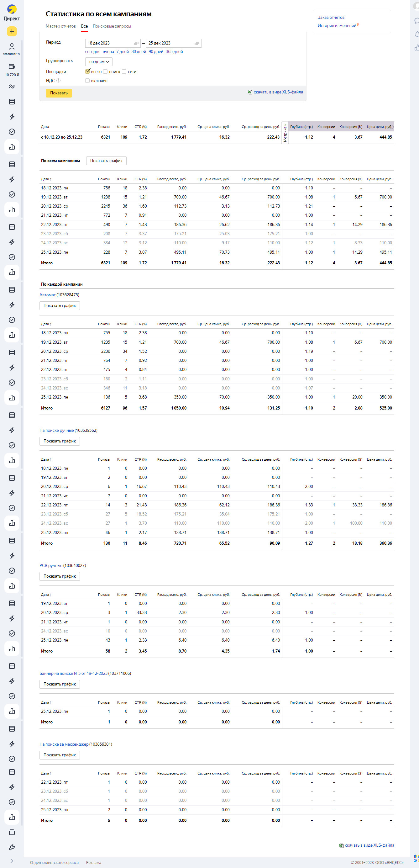This screenshot has width=419, height=868.
Task: Download XLS file via the bottom link
Action: point(369,845)
